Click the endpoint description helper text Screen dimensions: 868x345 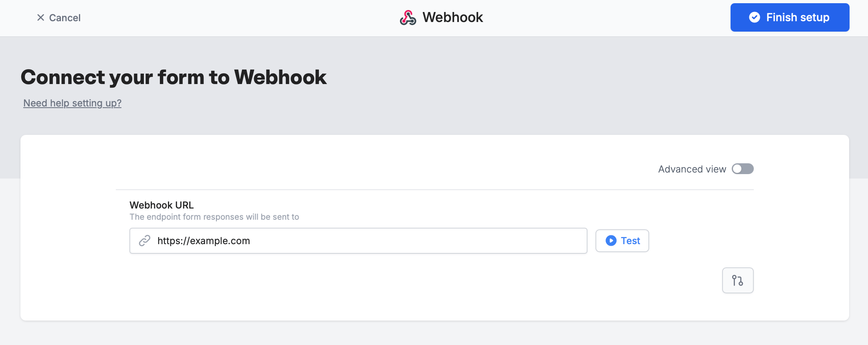coord(214,217)
